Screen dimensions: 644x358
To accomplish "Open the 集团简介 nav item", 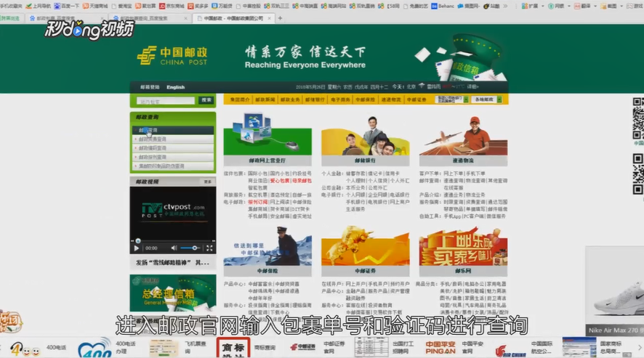I will (x=239, y=99).
